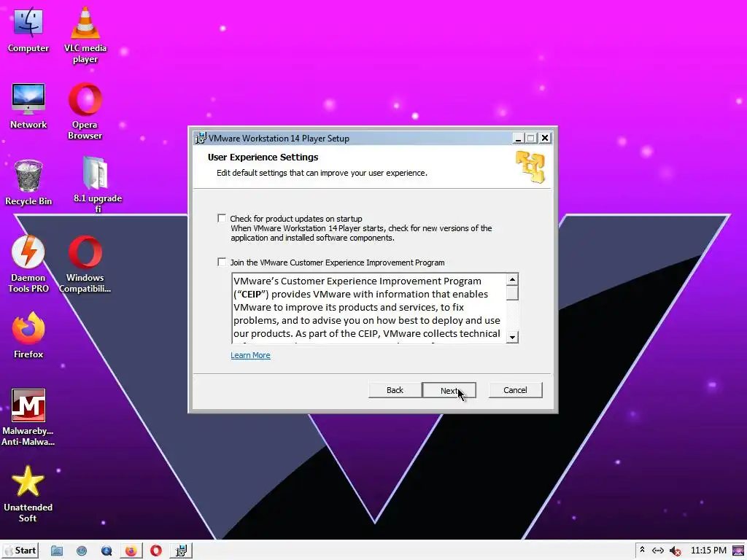This screenshot has width=747, height=560.
Task: Select VMware installer taskbar button
Action: (181, 551)
